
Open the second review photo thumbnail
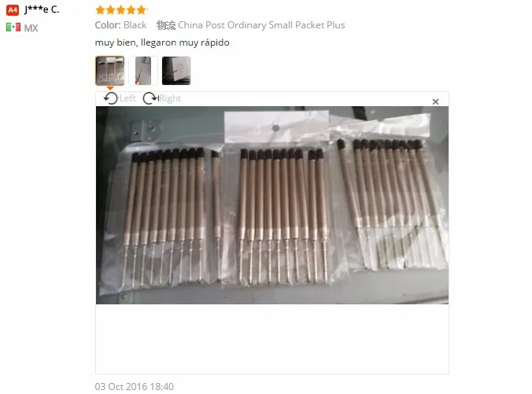143,71
